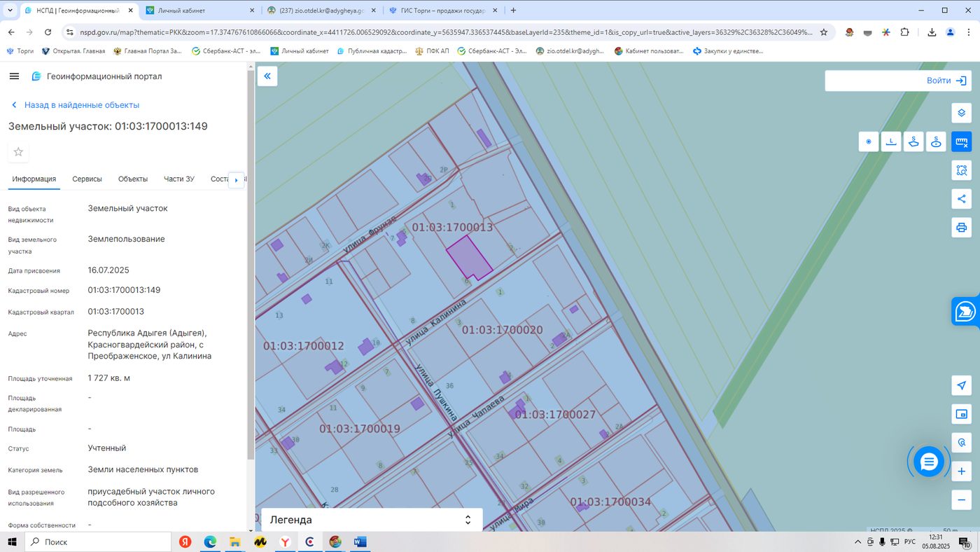The height and width of the screenshot is (552, 980).
Task: Switch to the Информация tab
Action: click(34, 179)
